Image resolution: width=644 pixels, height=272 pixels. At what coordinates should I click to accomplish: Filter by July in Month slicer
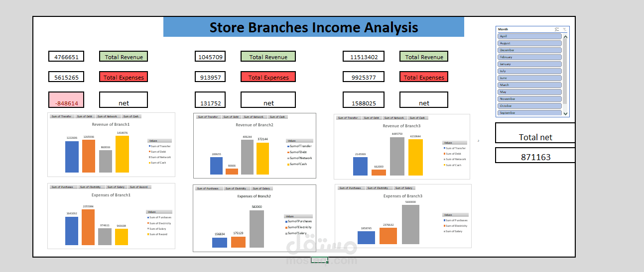coord(529,71)
